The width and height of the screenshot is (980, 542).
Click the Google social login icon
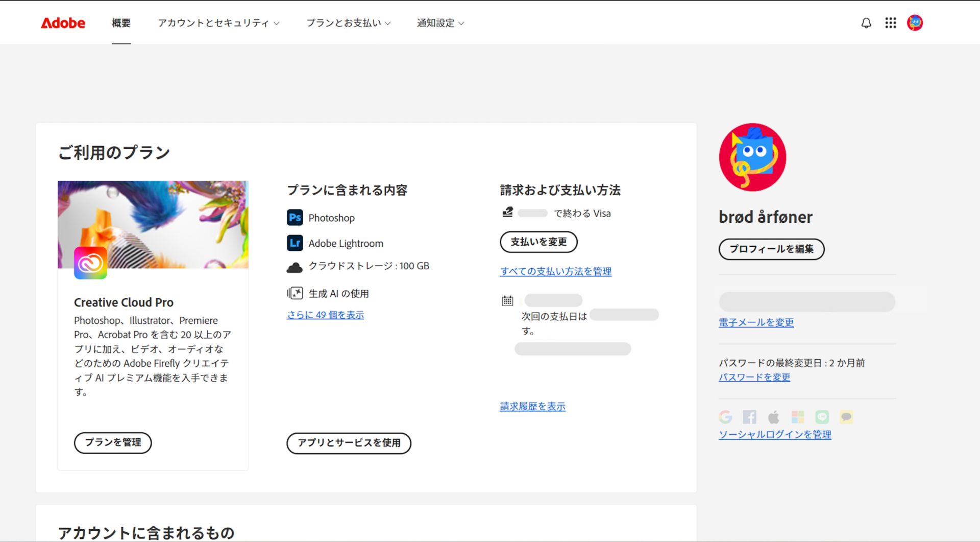click(725, 417)
